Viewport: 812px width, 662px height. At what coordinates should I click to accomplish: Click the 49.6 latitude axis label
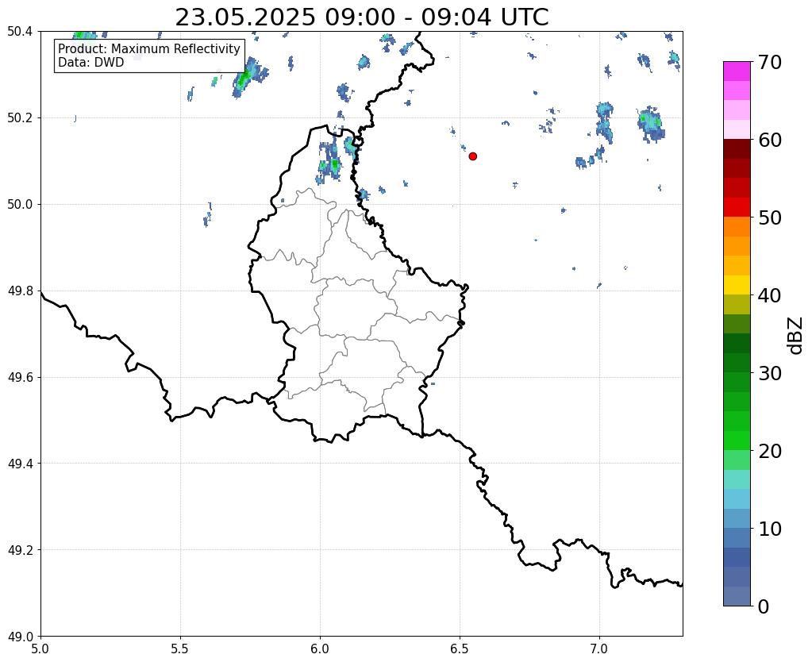[20, 377]
